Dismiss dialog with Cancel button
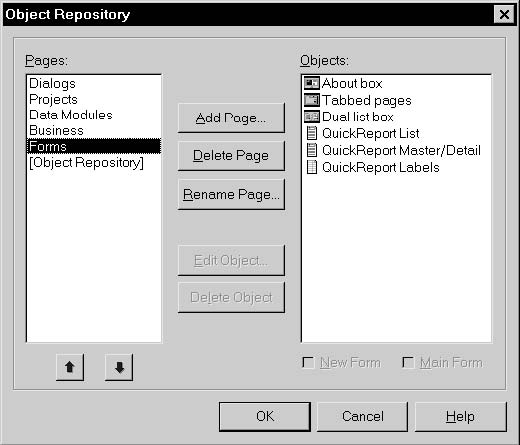520x445 pixels. (x=362, y=416)
